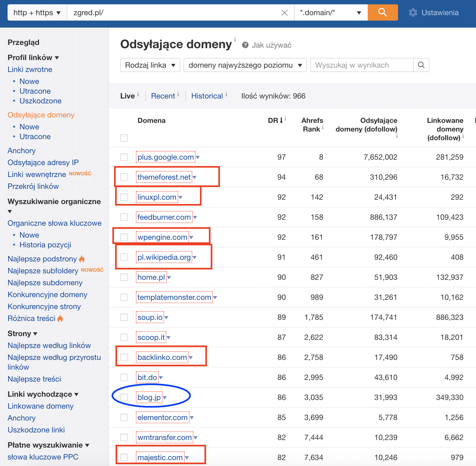Select the feedburner.com row checkbox

click(124, 217)
